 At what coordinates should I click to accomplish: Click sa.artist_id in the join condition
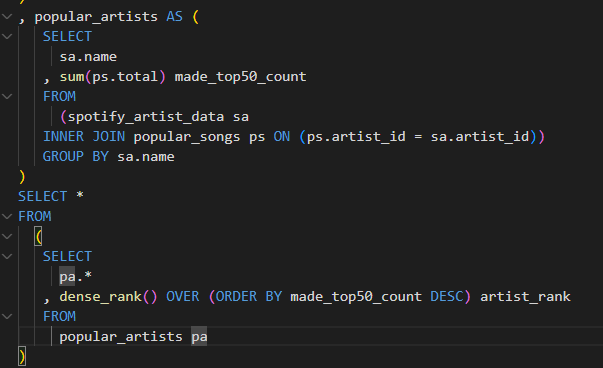click(x=480, y=137)
